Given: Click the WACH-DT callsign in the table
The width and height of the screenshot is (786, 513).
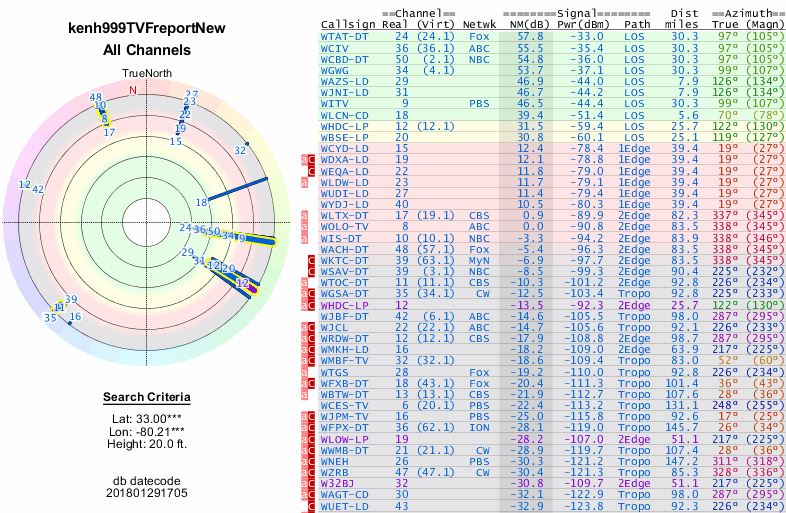Looking at the screenshot, I should click(343, 249).
